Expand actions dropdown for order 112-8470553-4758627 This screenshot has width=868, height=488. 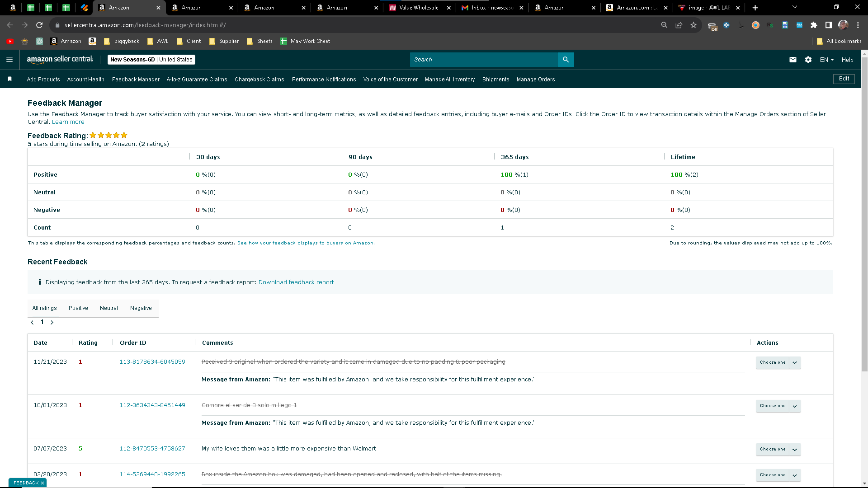[x=795, y=449]
